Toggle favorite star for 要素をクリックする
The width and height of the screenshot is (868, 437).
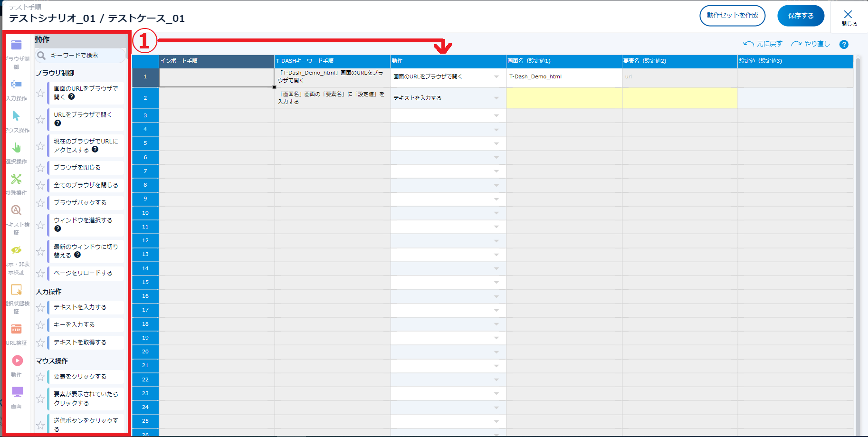tap(40, 377)
